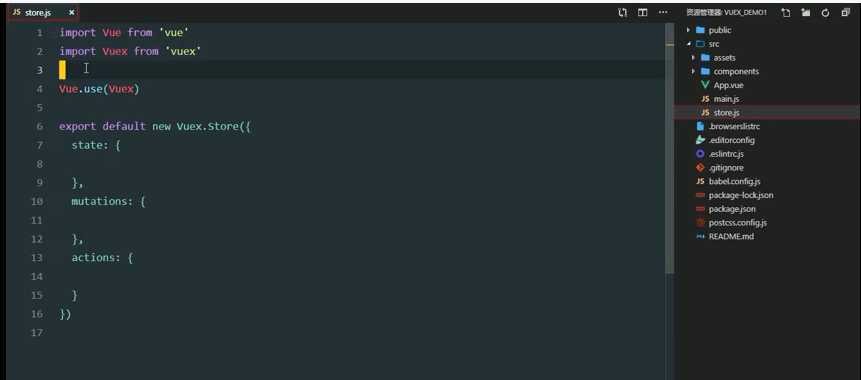Expand the public folder
The width and height of the screenshot is (861, 380).
719,30
